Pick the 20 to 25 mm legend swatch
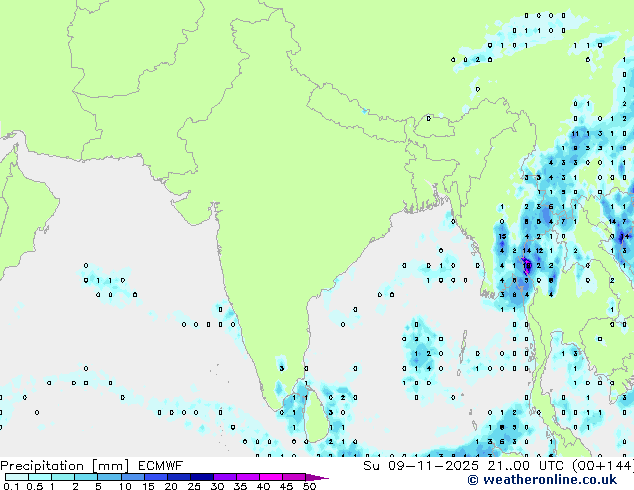634x490 pixels. [x=178, y=477]
